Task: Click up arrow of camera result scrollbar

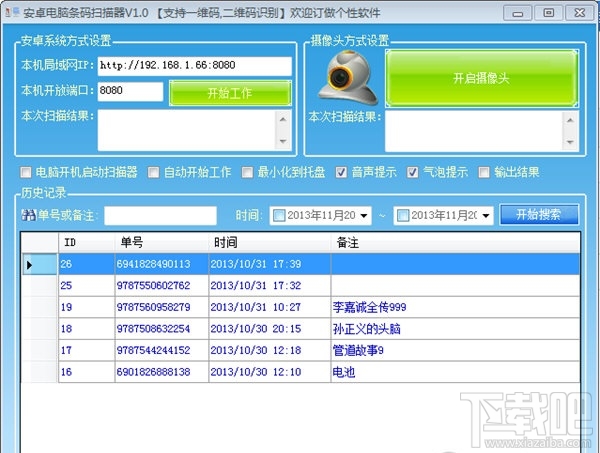Action: [x=570, y=121]
